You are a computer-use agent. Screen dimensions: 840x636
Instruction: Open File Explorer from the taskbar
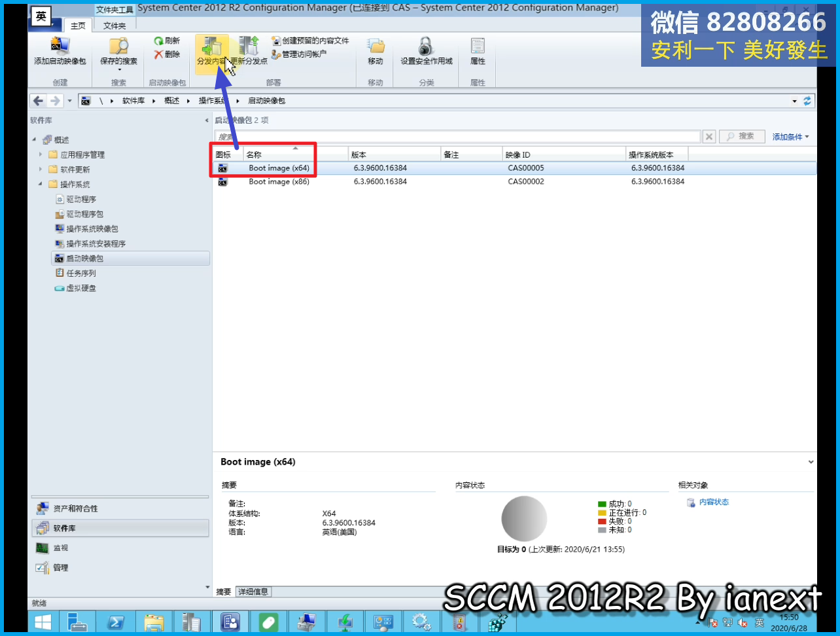pos(154,621)
